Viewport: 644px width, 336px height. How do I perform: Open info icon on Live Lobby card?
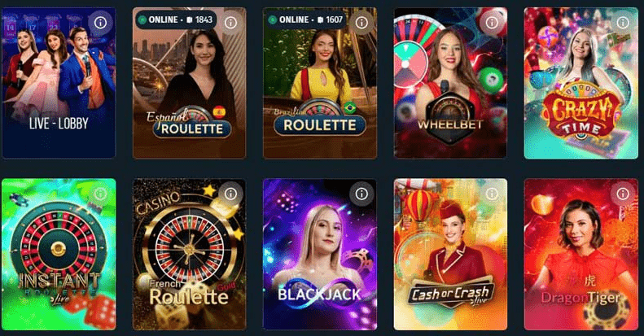click(100, 23)
